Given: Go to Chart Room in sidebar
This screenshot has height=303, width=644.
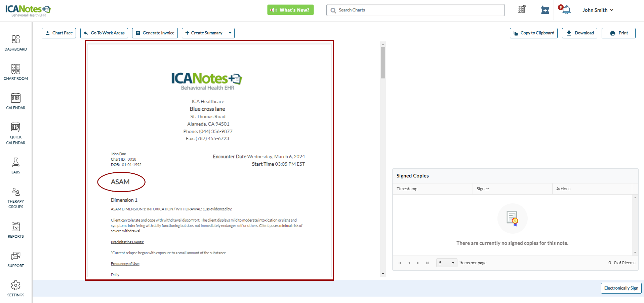Looking at the screenshot, I should coord(16,72).
